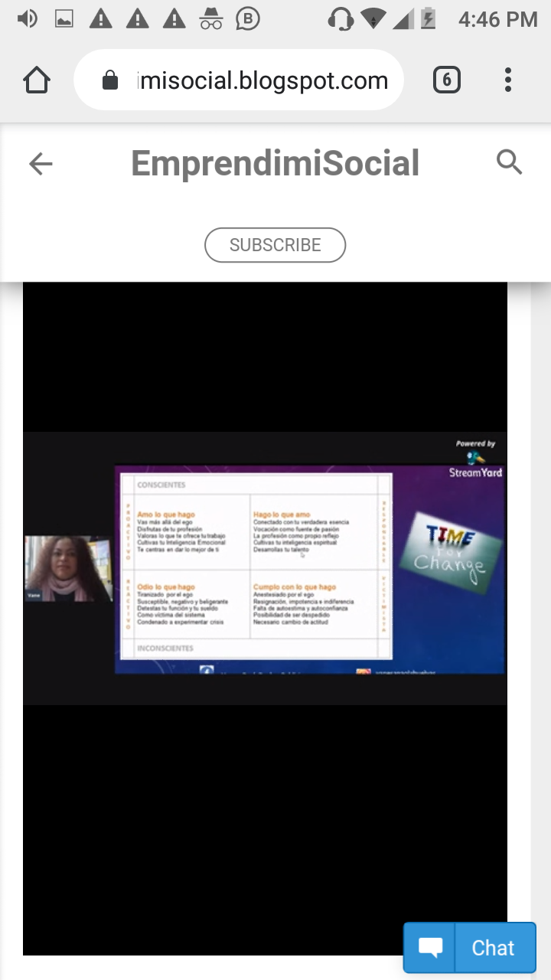Open the EmprendimiSocial blog title
The height and width of the screenshot is (980, 551).
point(275,163)
